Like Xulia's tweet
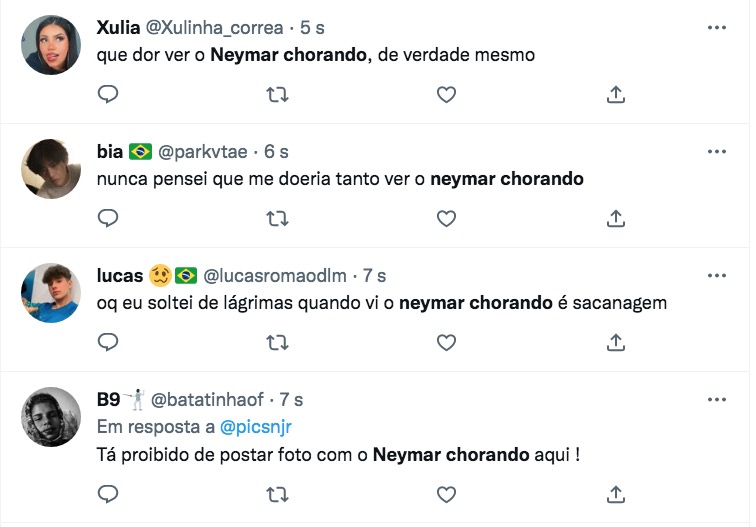This screenshot has height=527, width=756. click(447, 94)
